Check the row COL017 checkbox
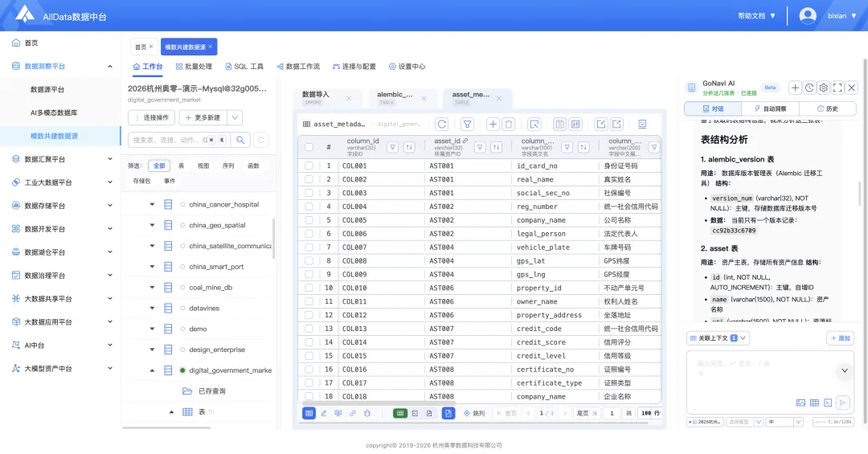 click(309, 382)
